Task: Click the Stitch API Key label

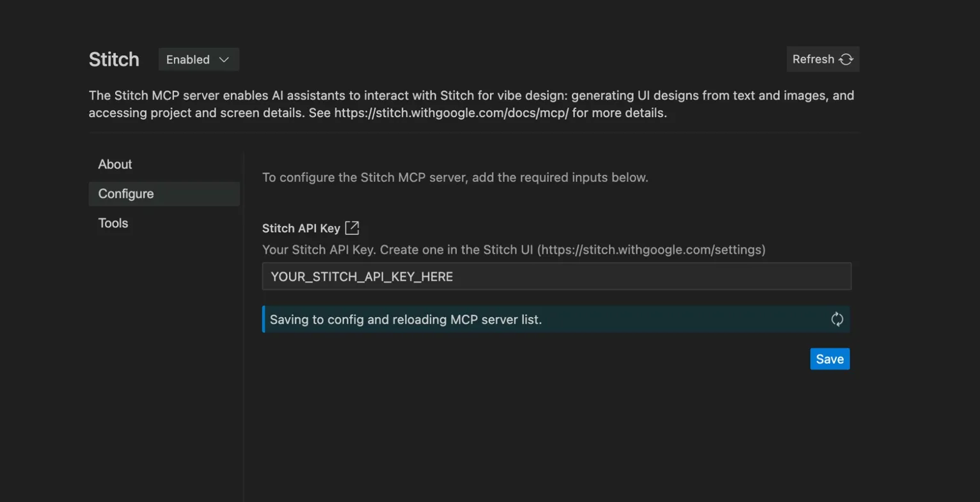Action: click(x=301, y=229)
